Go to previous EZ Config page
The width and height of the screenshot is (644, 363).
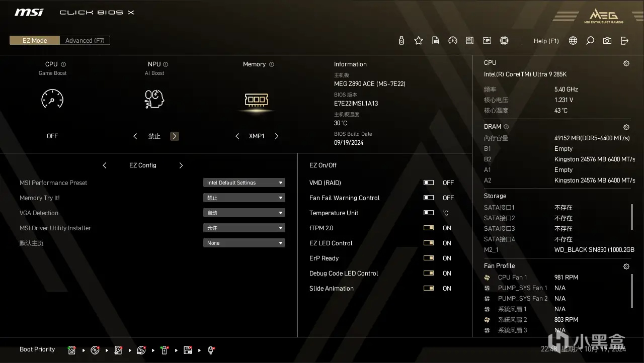[x=105, y=165]
